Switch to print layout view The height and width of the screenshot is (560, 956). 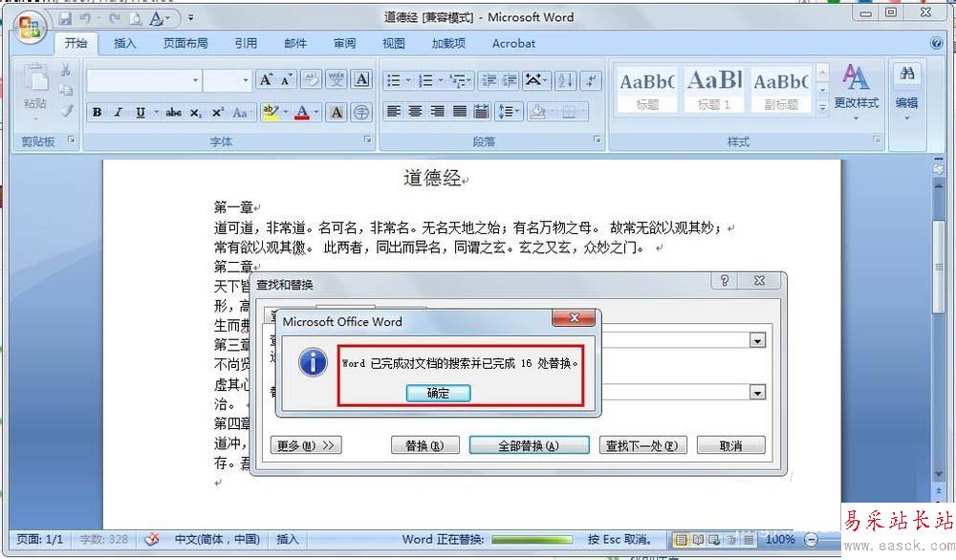pos(681,539)
